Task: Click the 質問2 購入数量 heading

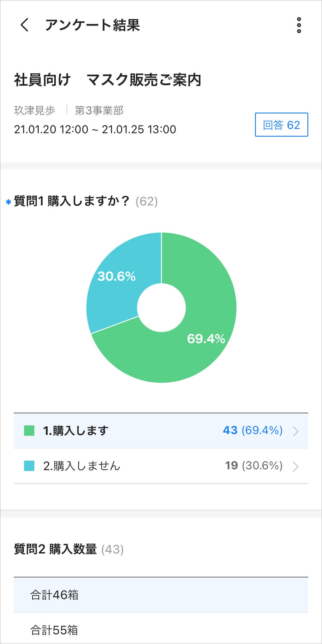Action: [x=55, y=549]
